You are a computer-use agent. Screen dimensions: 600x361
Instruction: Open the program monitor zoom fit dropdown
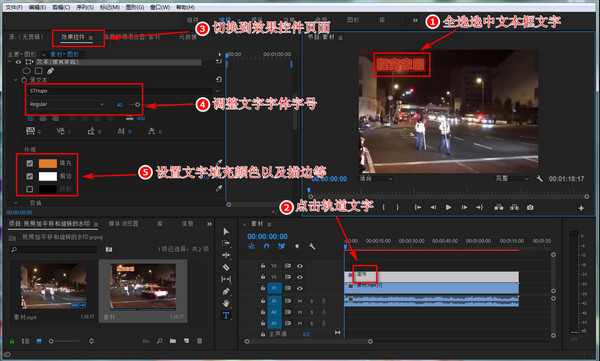point(375,178)
